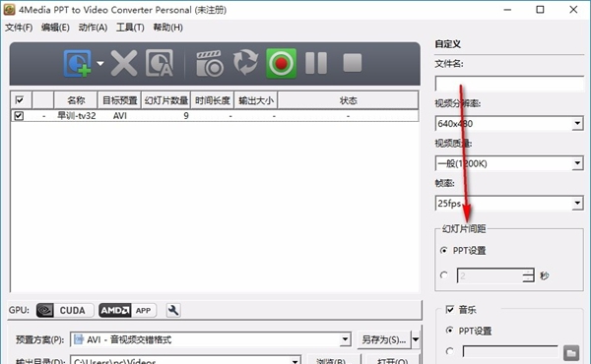
Task: Open the 工具(T) menu
Action: point(130,28)
